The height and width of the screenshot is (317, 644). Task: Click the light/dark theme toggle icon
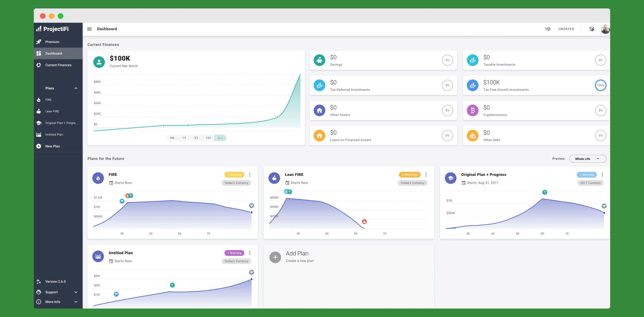pos(592,29)
